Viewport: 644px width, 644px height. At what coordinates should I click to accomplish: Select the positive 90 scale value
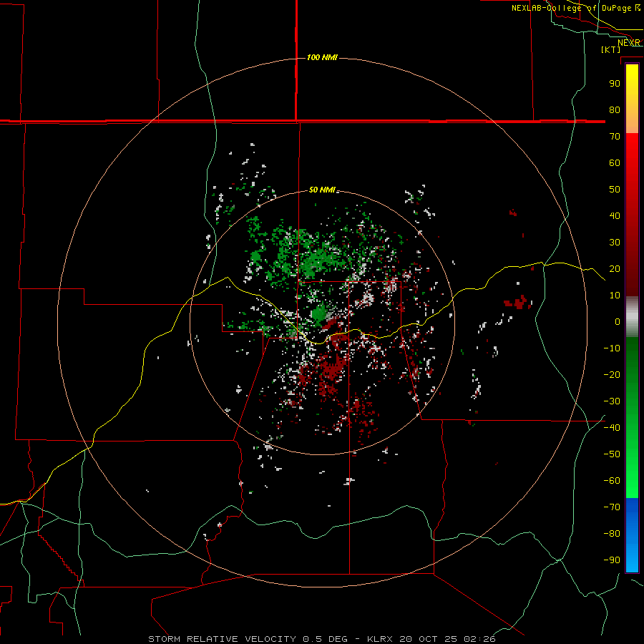[615, 84]
